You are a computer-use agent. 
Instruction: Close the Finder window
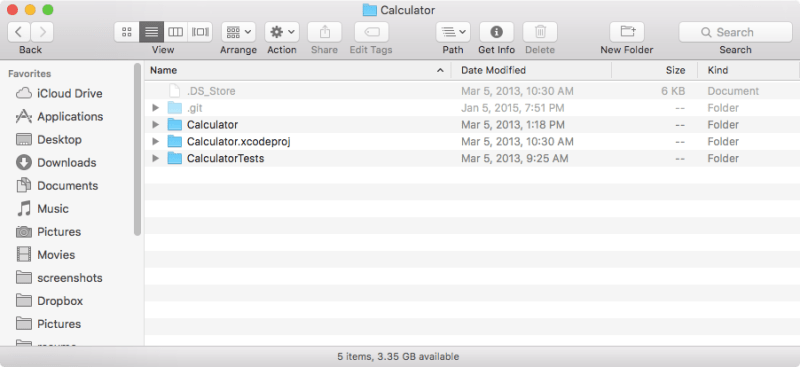[13, 10]
